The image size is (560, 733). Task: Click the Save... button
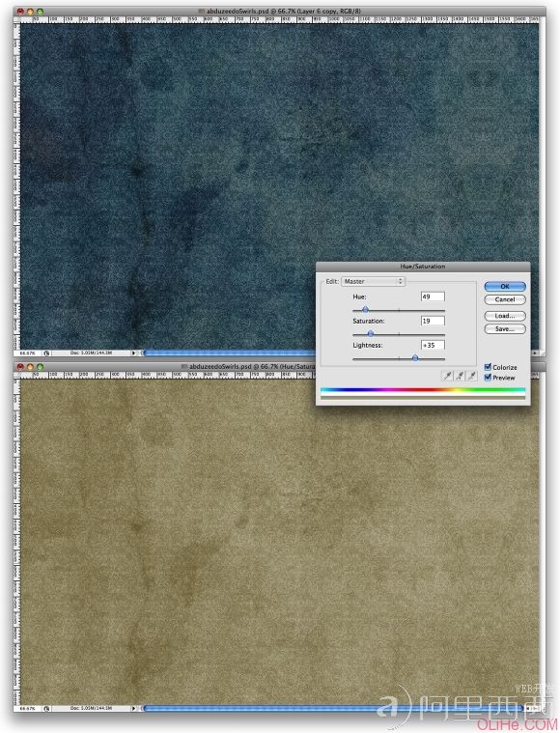pyautogui.click(x=505, y=328)
